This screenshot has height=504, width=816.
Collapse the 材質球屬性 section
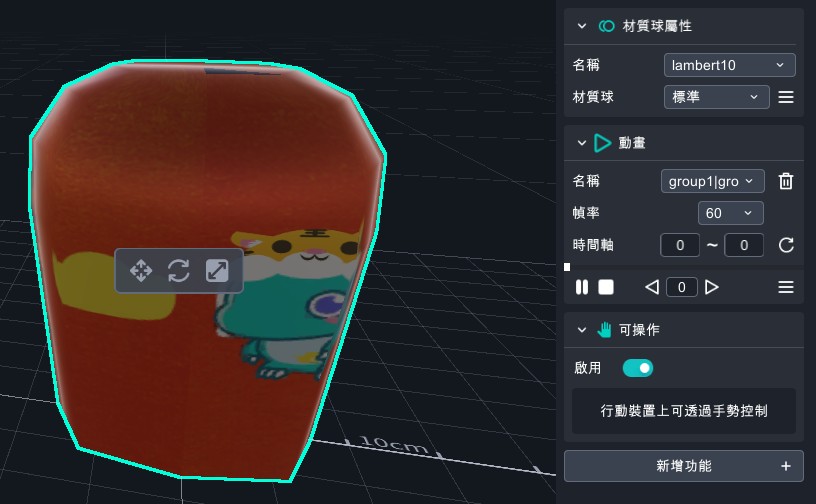[x=582, y=26]
